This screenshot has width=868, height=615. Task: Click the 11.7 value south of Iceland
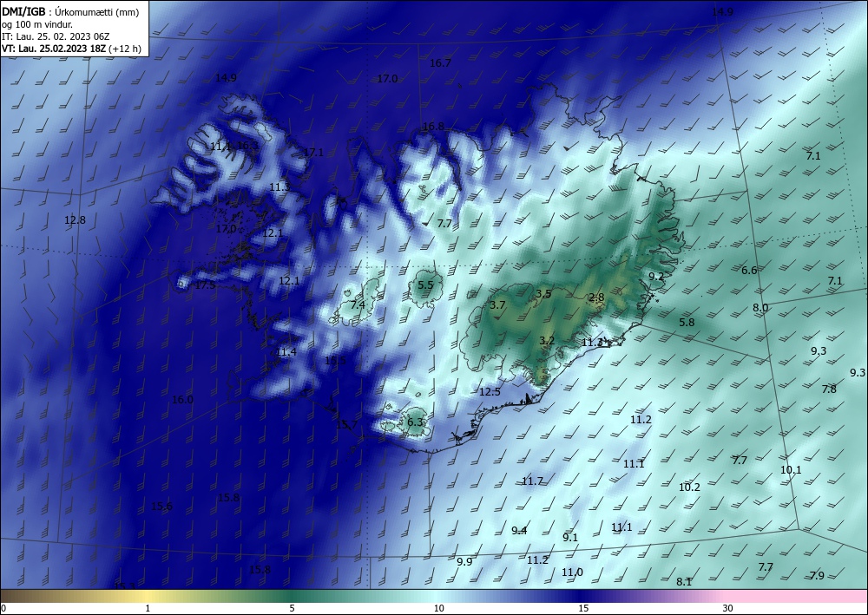point(532,481)
